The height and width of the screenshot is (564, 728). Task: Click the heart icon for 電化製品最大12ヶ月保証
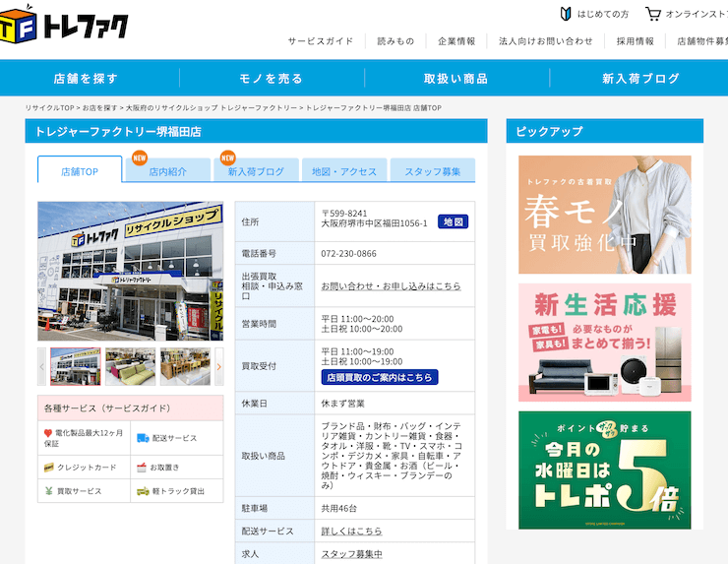pyautogui.click(x=48, y=433)
